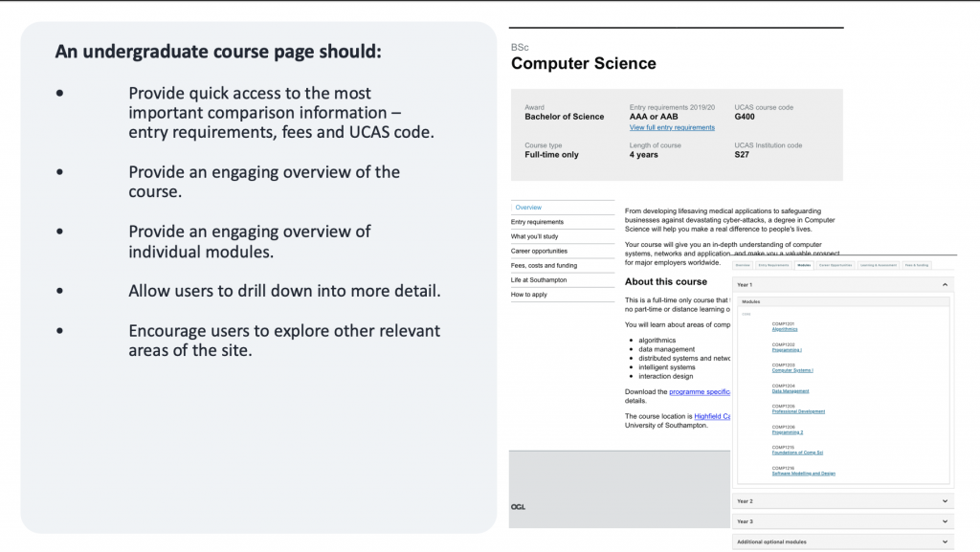
Task: Click the bullet about overview of individual modules
Action: (250, 242)
